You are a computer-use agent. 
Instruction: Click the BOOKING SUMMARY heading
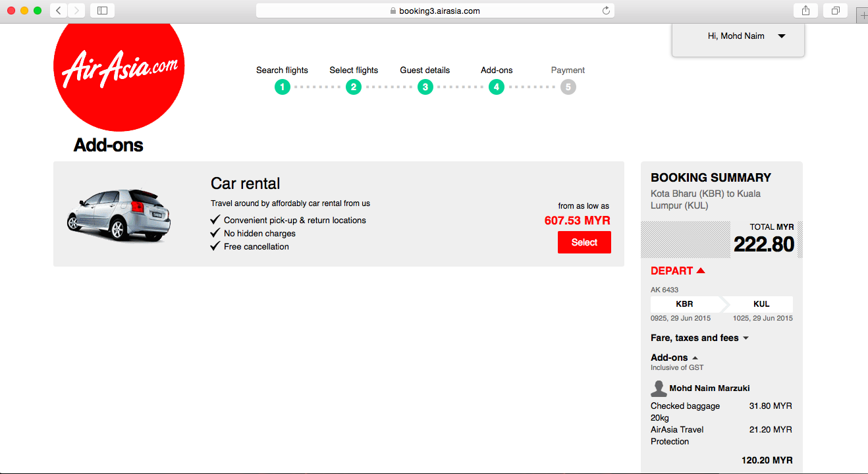click(x=711, y=178)
